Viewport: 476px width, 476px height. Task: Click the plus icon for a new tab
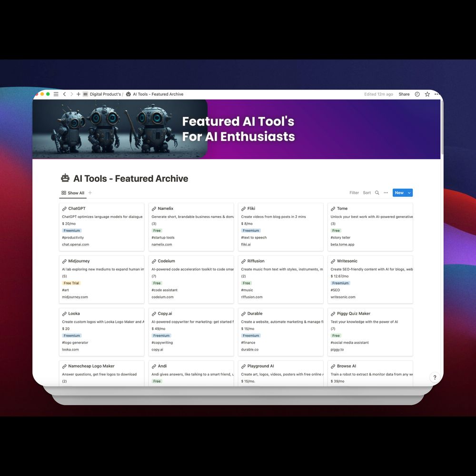tap(79, 94)
